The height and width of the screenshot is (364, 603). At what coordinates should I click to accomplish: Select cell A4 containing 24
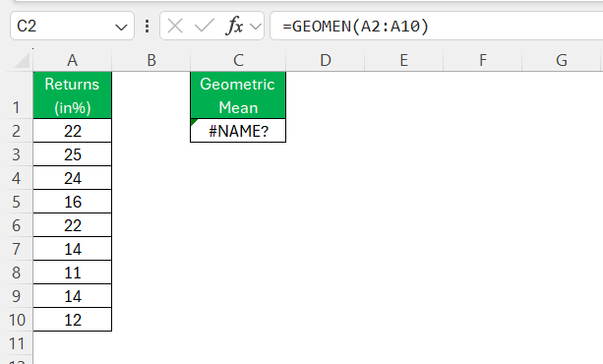(x=72, y=178)
